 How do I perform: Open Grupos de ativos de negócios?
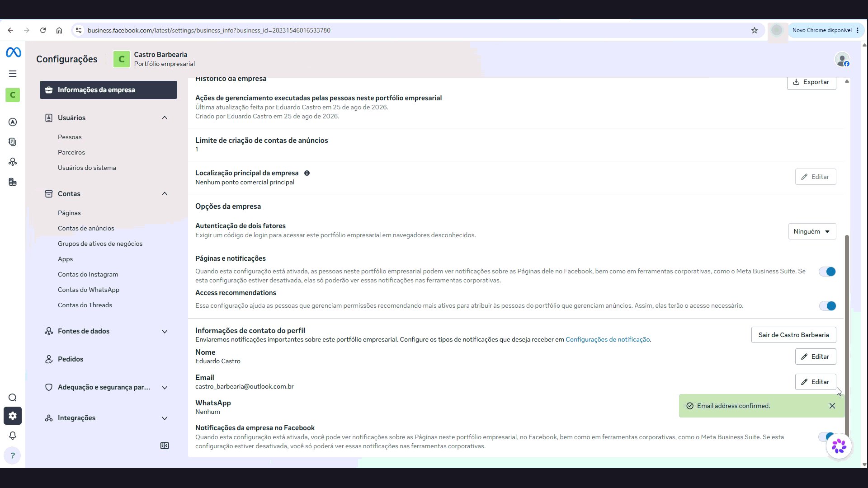pos(100,244)
